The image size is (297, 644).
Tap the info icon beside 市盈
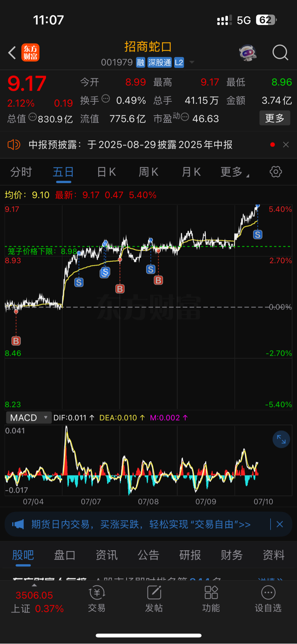[185, 117]
